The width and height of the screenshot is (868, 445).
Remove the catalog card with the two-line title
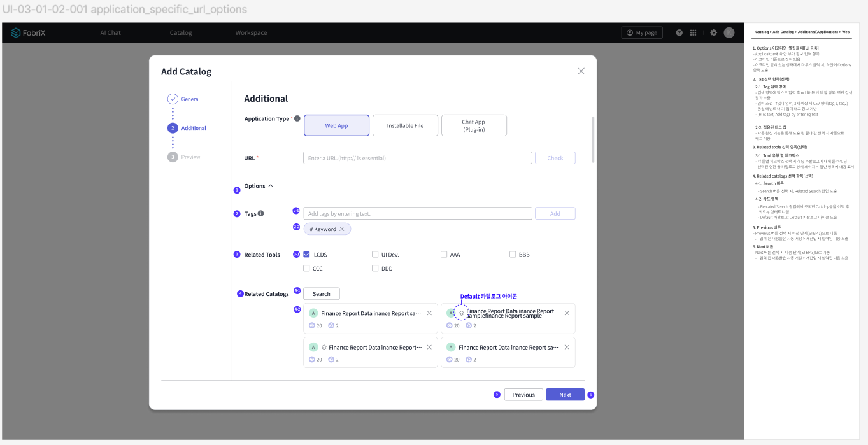click(x=567, y=313)
